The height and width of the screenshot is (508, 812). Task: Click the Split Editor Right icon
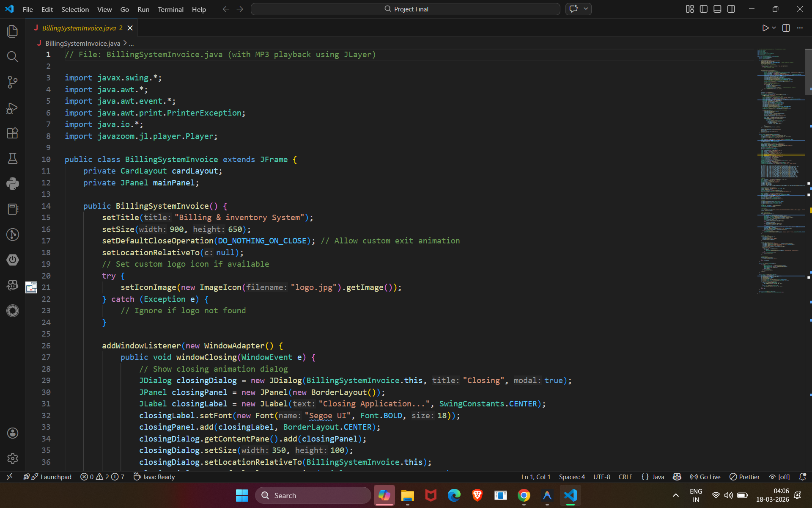pos(786,28)
